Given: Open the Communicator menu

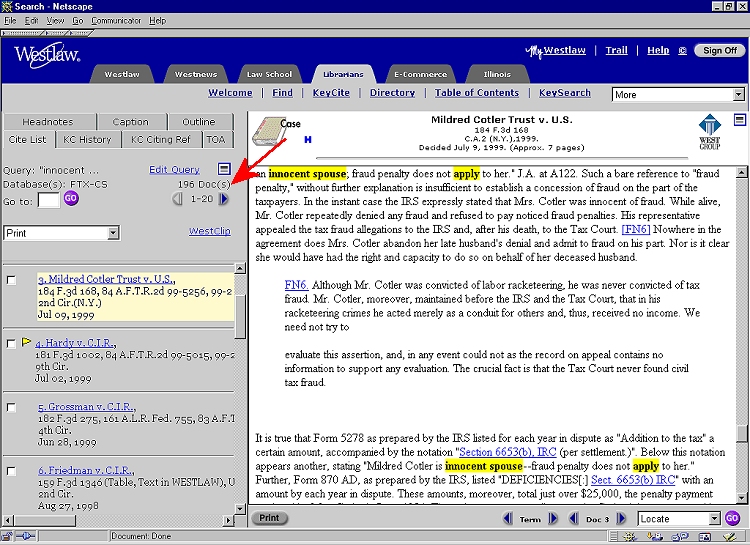Looking at the screenshot, I should point(116,21).
